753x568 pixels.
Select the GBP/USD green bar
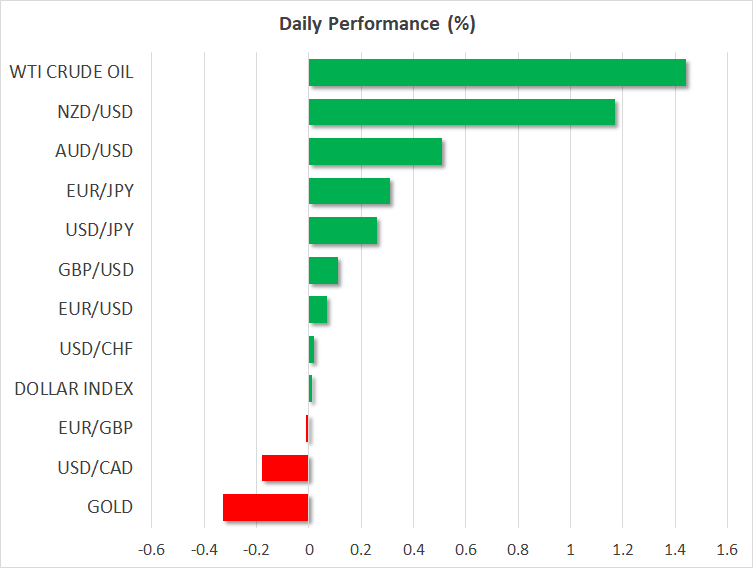pyautogui.click(x=323, y=270)
